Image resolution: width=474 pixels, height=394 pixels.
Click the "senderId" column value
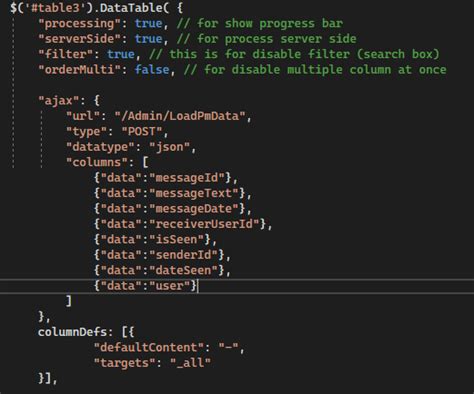tap(183, 255)
